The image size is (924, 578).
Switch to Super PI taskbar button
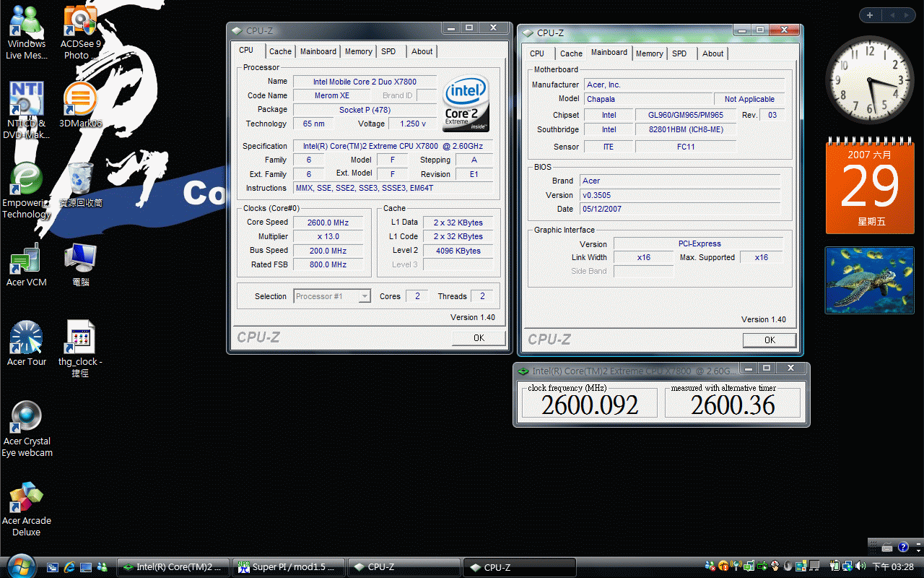[x=289, y=567]
